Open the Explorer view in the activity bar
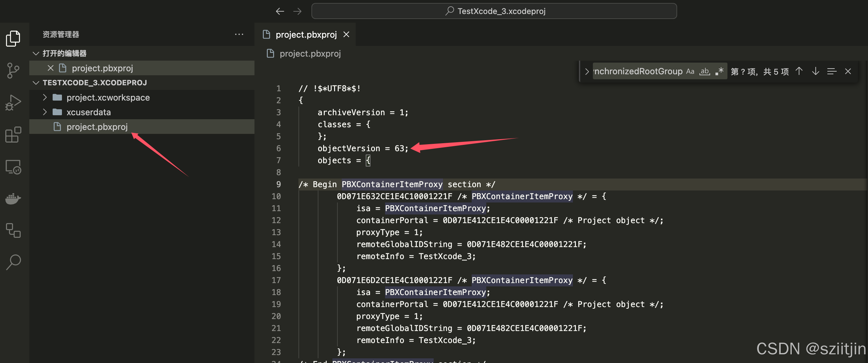 click(x=13, y=38)
